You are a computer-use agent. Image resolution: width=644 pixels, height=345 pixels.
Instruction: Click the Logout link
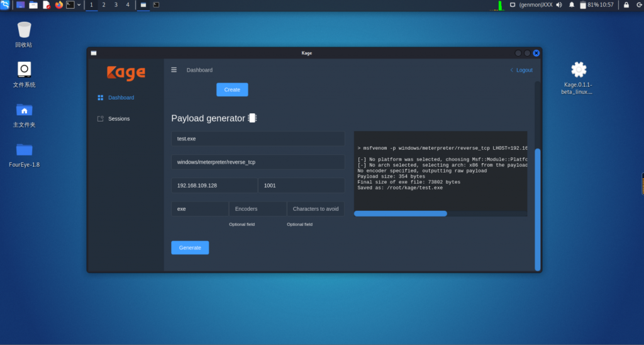point(521,70)
